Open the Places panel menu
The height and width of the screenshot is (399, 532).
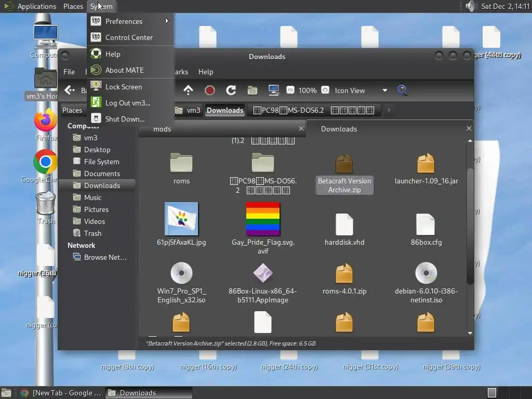pyautogui.click(x=73, y=6)
